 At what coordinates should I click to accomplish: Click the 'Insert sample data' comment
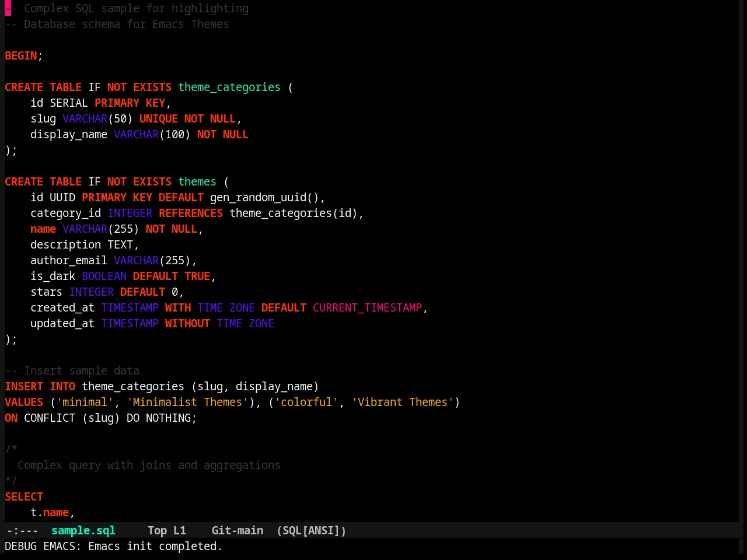click(72, 370)
